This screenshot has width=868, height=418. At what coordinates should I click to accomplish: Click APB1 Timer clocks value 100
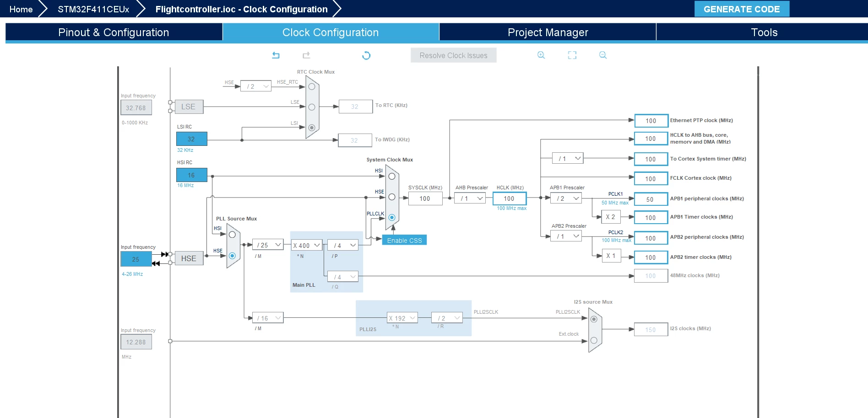[651, 218]
